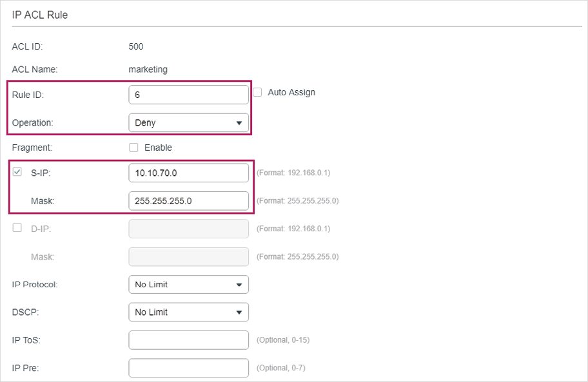Focus the S-IP Mask field with 255.255.255.0

point(188,200)
